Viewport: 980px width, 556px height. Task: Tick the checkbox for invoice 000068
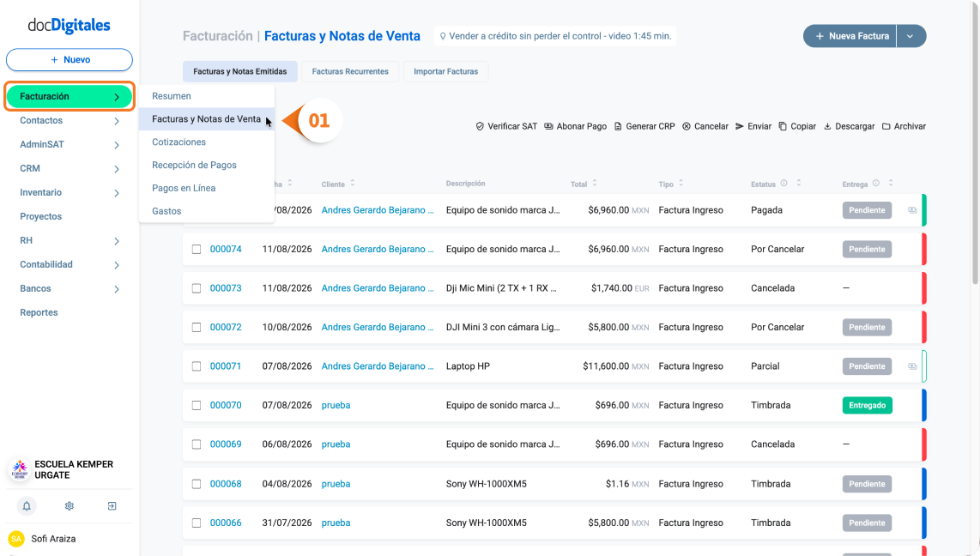pyautogui.click(x=197, y=484)
